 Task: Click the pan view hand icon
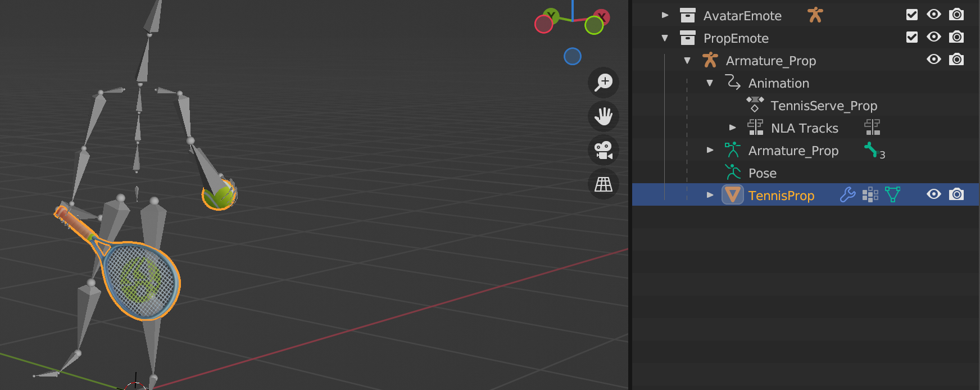(x=604, y=116)
